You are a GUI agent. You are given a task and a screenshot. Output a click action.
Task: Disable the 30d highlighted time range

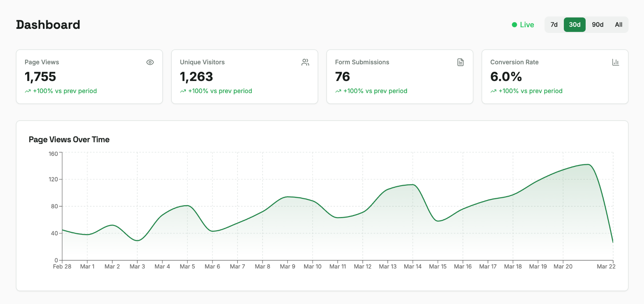(x=575, y=25)
